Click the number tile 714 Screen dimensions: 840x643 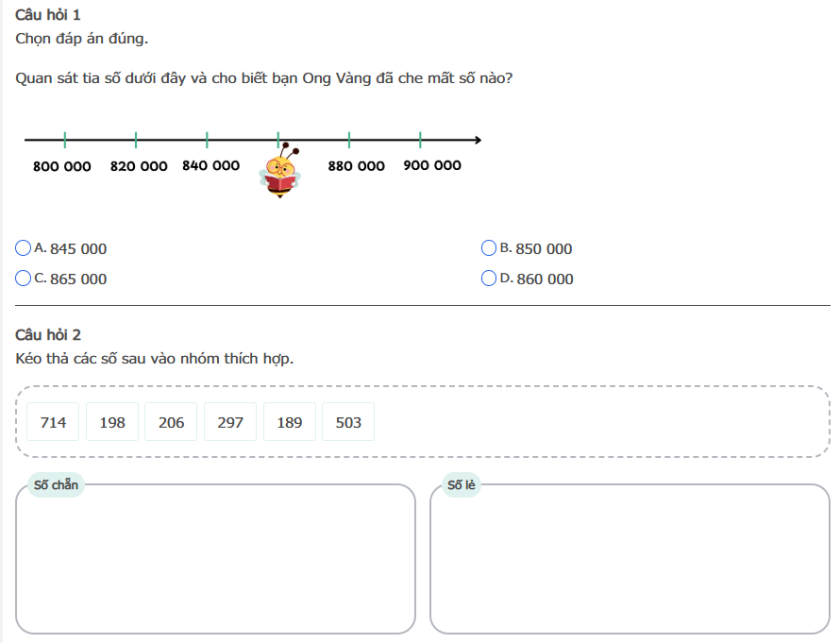[53, 422]
